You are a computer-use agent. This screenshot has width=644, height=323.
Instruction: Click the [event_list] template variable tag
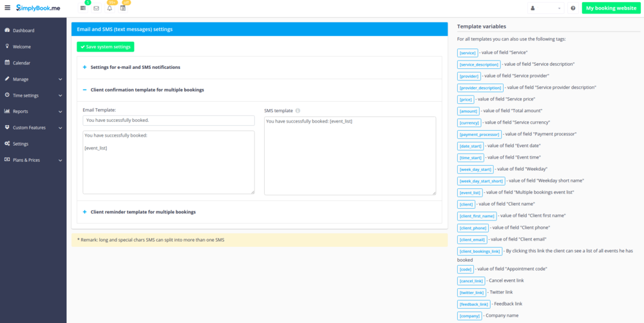(x=469, y=192)
